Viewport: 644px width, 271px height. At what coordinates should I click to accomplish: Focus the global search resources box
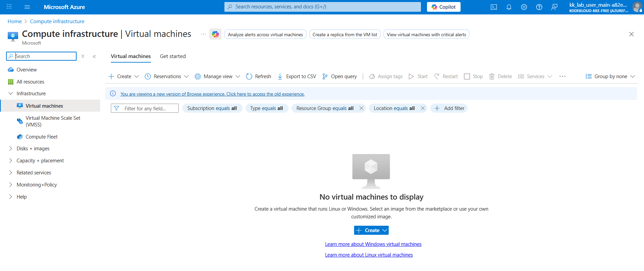[323, 7]
